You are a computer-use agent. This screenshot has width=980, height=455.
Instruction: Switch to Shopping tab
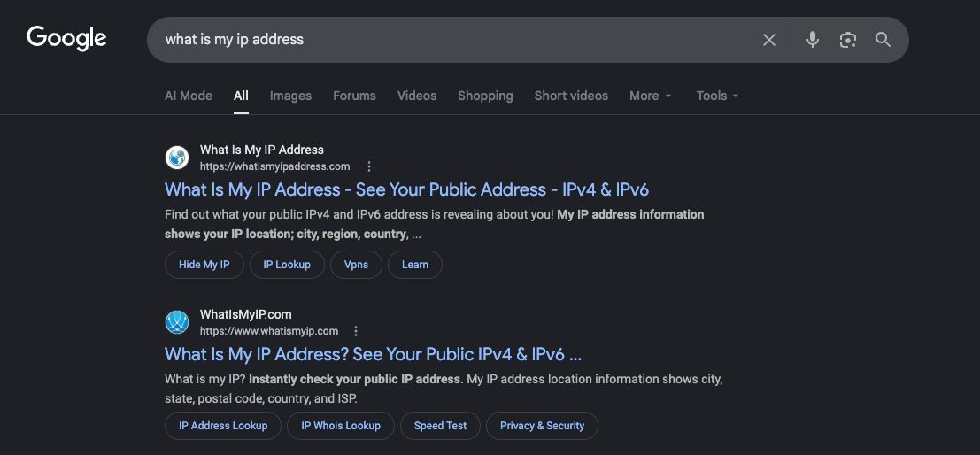pyautogui.click(x=485, y=96)
